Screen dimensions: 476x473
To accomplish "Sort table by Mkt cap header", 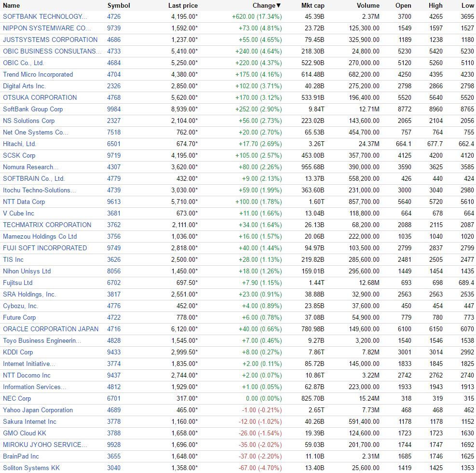I will tap(313, 5).
